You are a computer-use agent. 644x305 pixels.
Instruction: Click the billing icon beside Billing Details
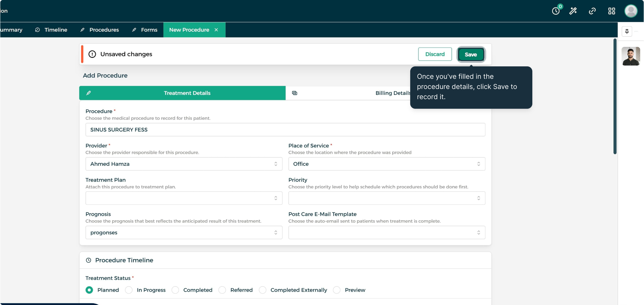(295, 93)
